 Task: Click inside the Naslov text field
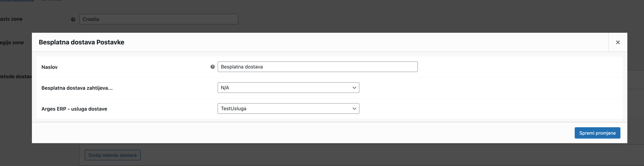click(318, 67)
